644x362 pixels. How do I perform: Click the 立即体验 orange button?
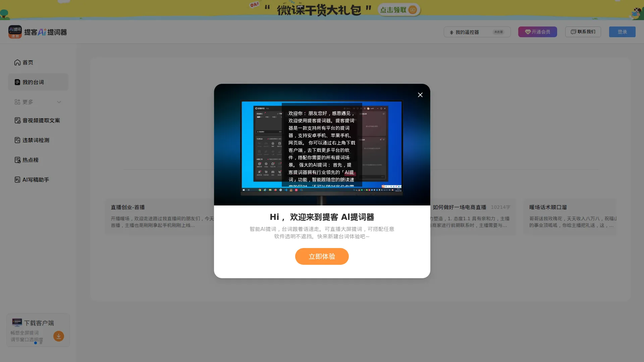point(322,256)
